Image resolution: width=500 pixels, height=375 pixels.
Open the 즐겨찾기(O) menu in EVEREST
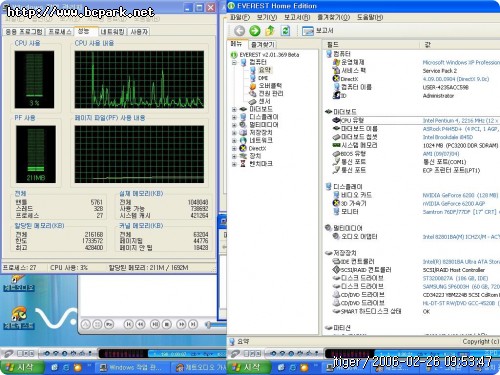click(333, 17)
